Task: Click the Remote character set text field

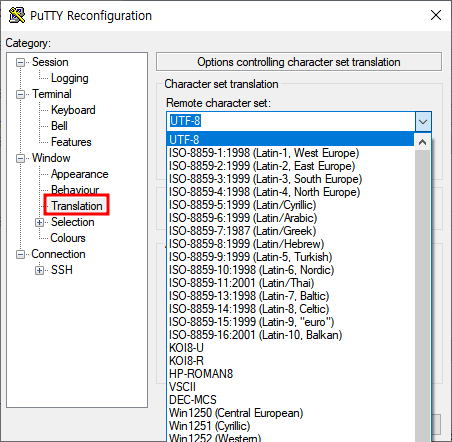Action: [291, 121]
